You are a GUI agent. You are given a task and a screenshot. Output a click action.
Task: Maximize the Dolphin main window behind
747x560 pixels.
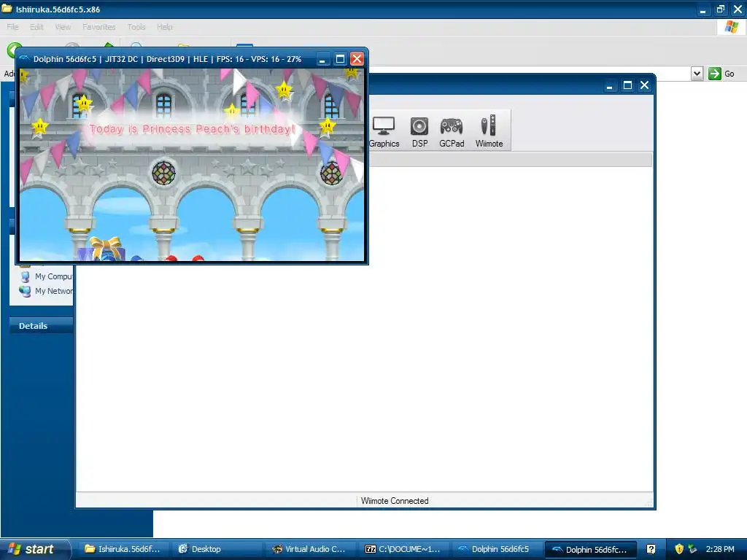click(x=627, y=85)
